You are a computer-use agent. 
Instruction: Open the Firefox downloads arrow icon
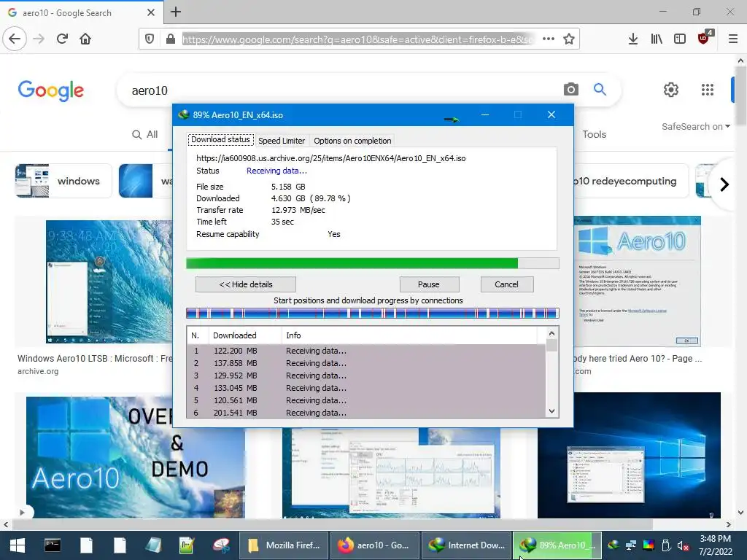tap(632, 39)
